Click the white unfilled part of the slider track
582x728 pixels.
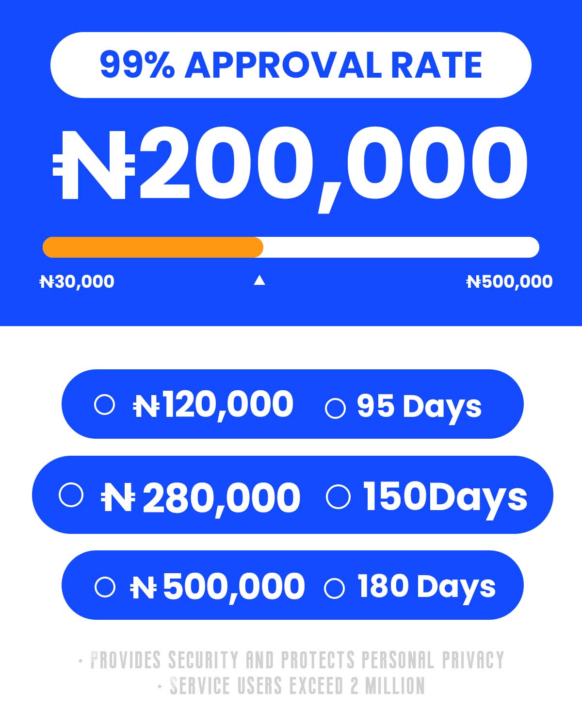tap(401, 247)
